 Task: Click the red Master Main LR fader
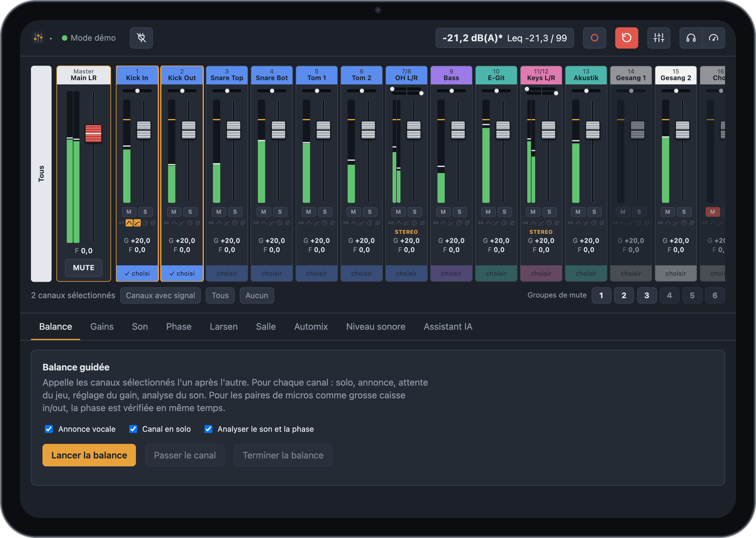[x=93, y=133]
